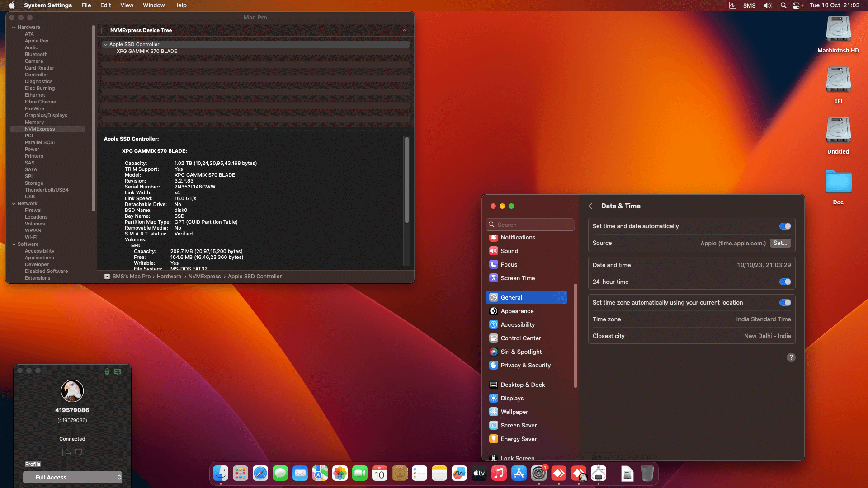Open Screen Time settings
Screen dimensions: 868x488
(x=518, y=278)
